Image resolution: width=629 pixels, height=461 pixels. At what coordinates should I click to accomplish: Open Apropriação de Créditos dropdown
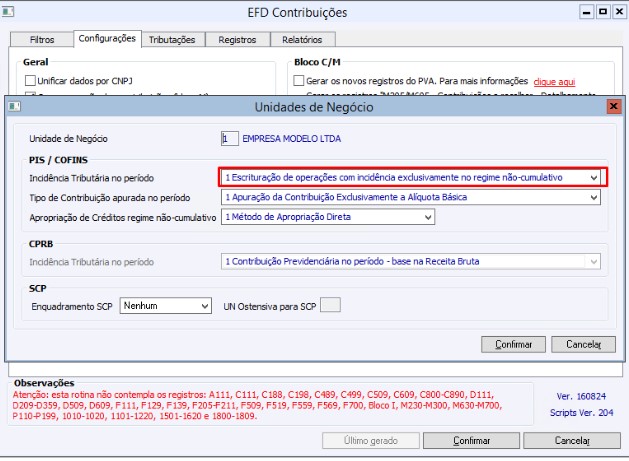pyautogui.click(x=328, y=217)
